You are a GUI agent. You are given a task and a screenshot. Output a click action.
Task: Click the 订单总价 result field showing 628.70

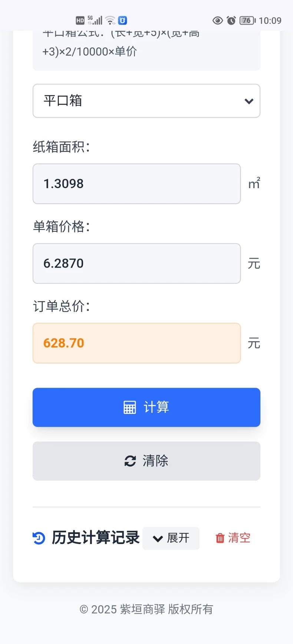point(136,343)
